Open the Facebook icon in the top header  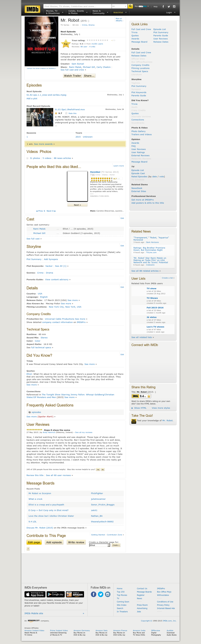(x=163, y=6)
